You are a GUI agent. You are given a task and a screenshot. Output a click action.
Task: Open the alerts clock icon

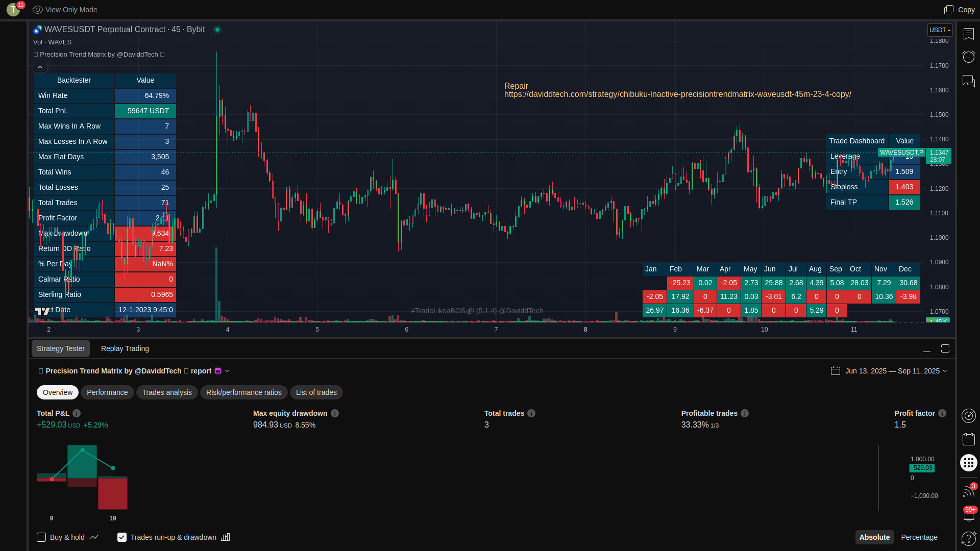[x=969, y=57]
